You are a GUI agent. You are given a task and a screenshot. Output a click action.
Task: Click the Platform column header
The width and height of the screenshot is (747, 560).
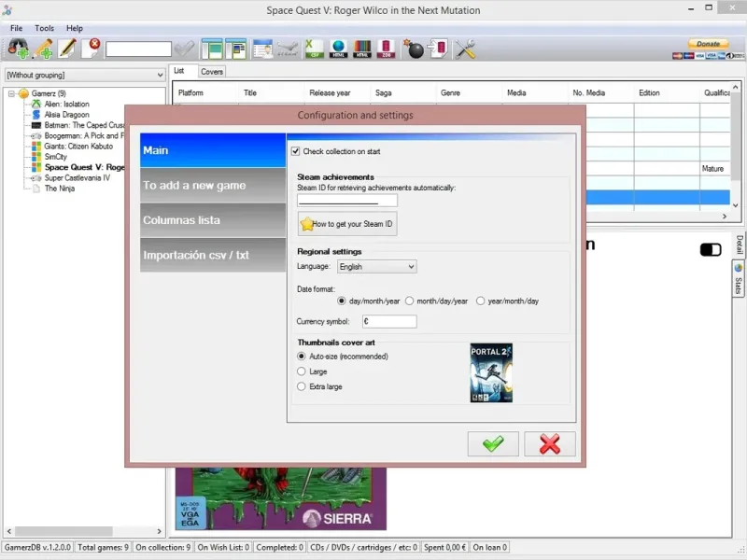(x=204, y=92)
